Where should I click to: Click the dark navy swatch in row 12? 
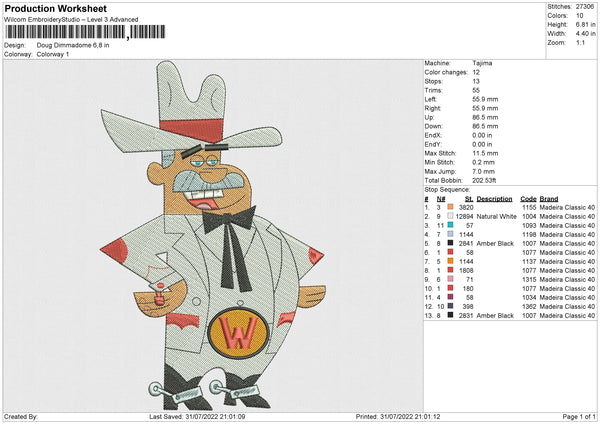coord(450,306)
